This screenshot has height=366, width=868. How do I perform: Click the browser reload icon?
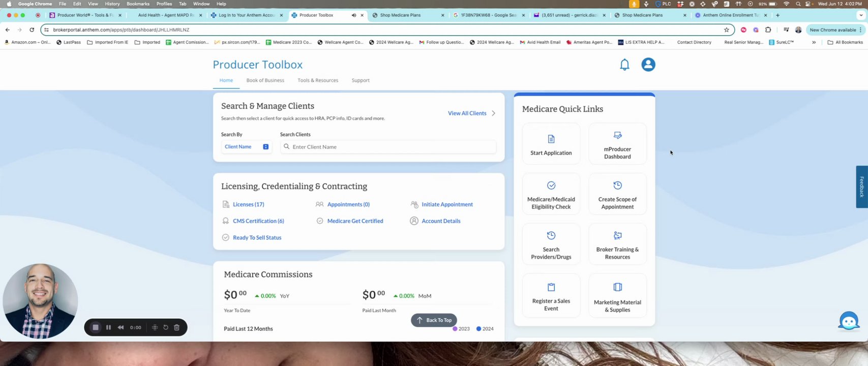coord(32,30)
